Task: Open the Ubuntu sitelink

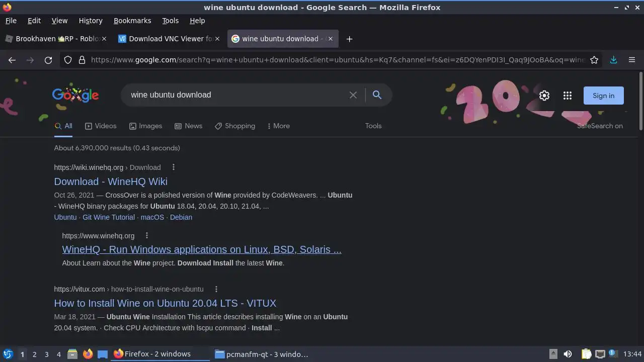Action: 65,217
